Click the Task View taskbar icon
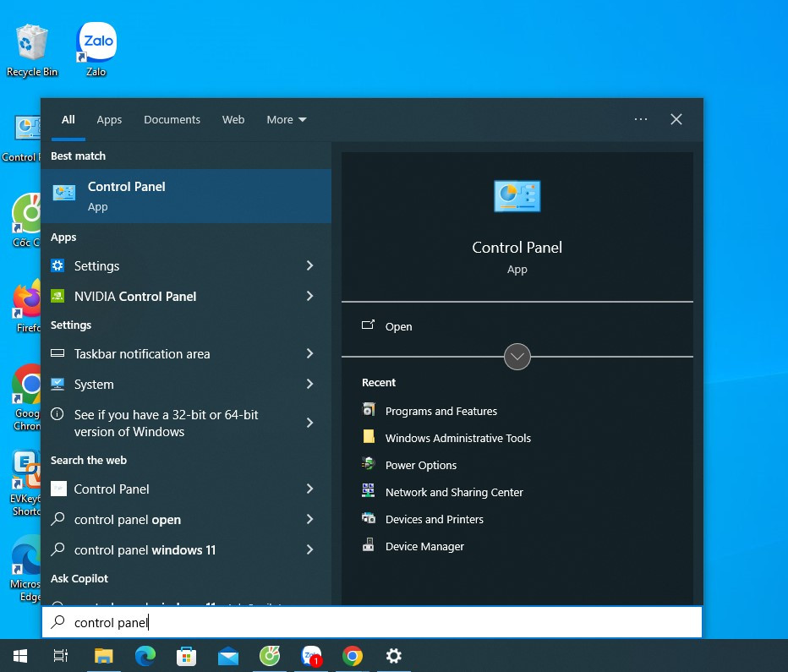 [x=61, y=656]
